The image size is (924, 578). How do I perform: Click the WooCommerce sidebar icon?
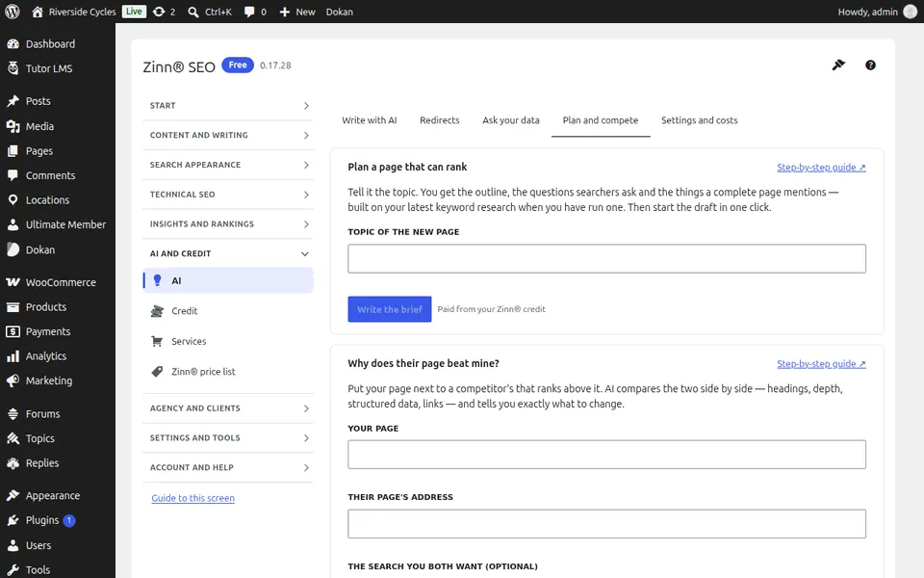(x=13, y=282)
